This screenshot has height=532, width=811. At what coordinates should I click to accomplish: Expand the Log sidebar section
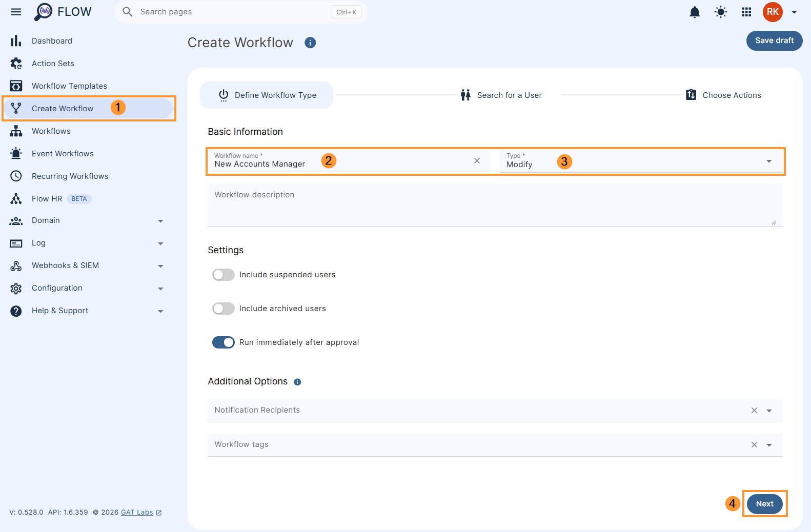[160, 243]
